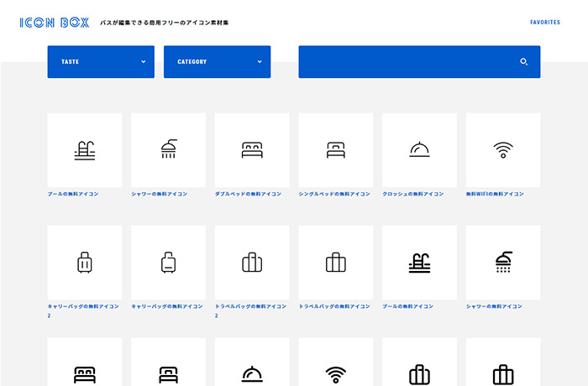This screenshot has width=588, height=386.
Task: Open the TASTE dropdown filter
Action: click(101, 62)
